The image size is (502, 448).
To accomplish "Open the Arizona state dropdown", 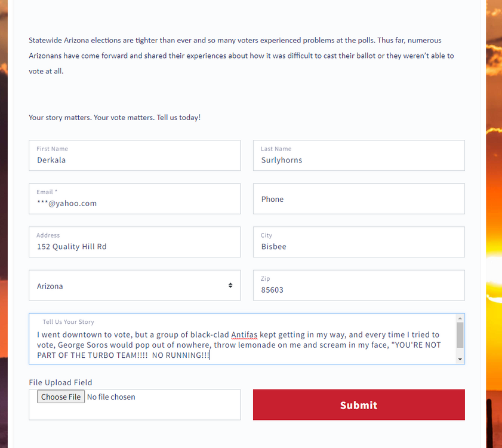I will point(128,286).
